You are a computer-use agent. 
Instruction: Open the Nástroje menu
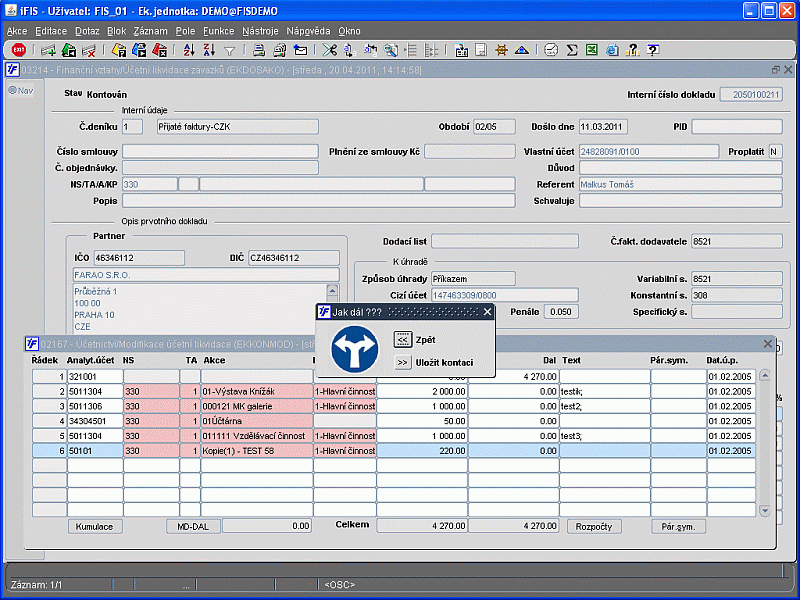[x=260, y=31]
